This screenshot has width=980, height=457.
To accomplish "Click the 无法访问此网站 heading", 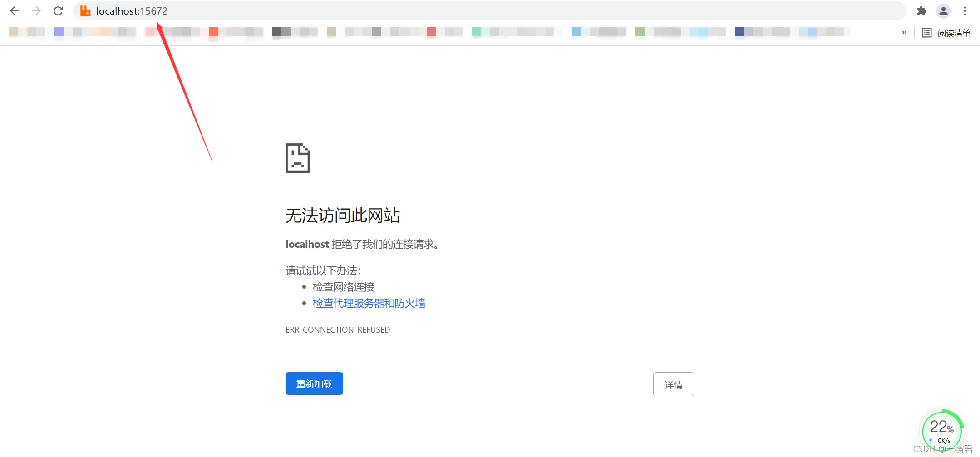I will 343,216.
